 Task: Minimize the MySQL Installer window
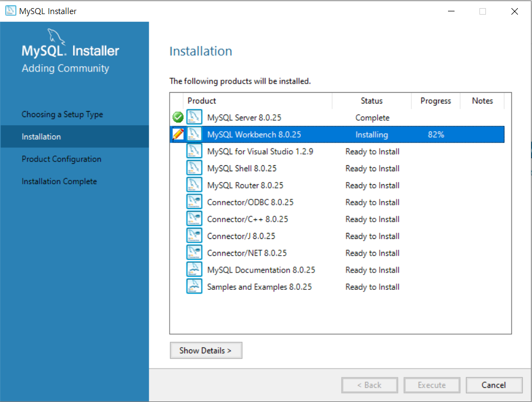tap(451, 11)
